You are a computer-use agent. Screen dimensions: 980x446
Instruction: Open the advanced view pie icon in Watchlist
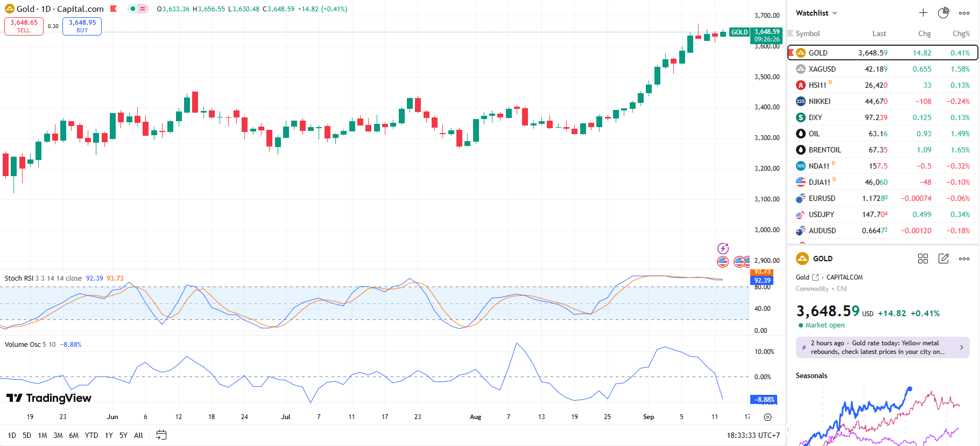(x=943, y=13)
